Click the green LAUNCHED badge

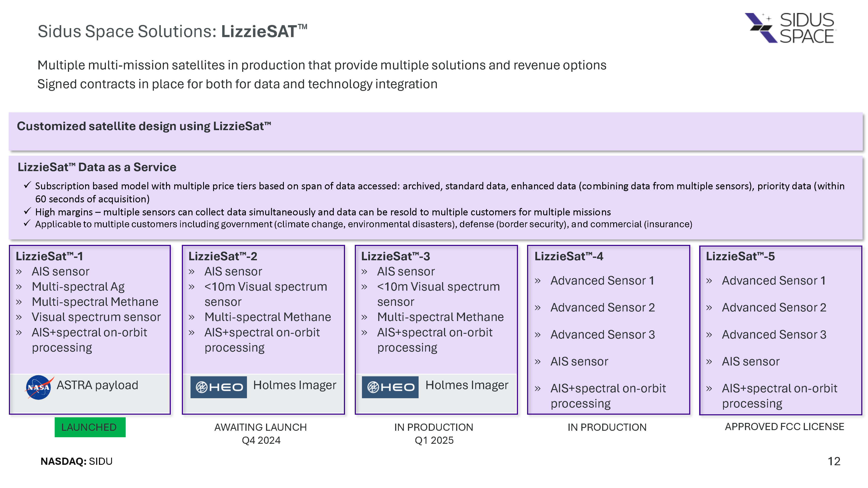coord(90,427)
